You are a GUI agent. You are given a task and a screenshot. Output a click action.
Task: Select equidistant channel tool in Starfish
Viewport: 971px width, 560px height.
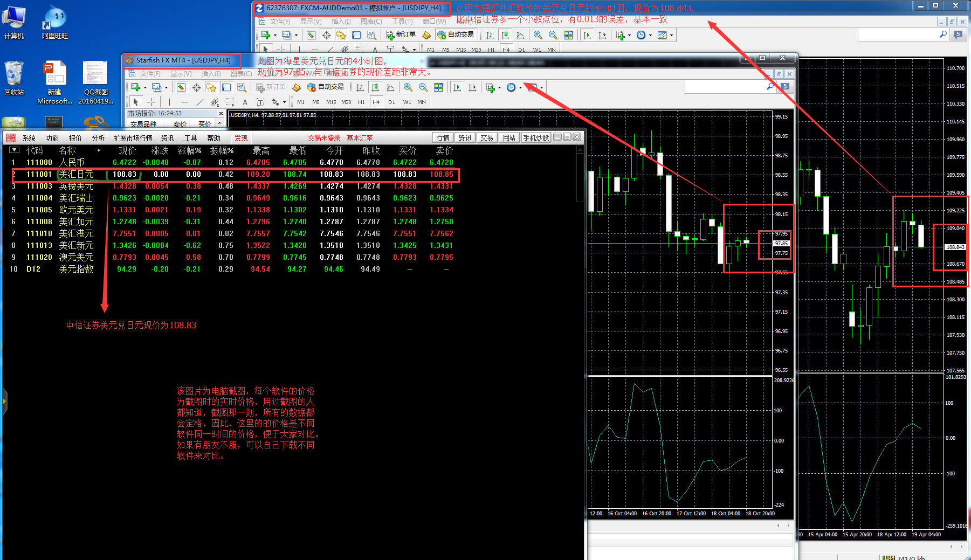coord(215,102)
